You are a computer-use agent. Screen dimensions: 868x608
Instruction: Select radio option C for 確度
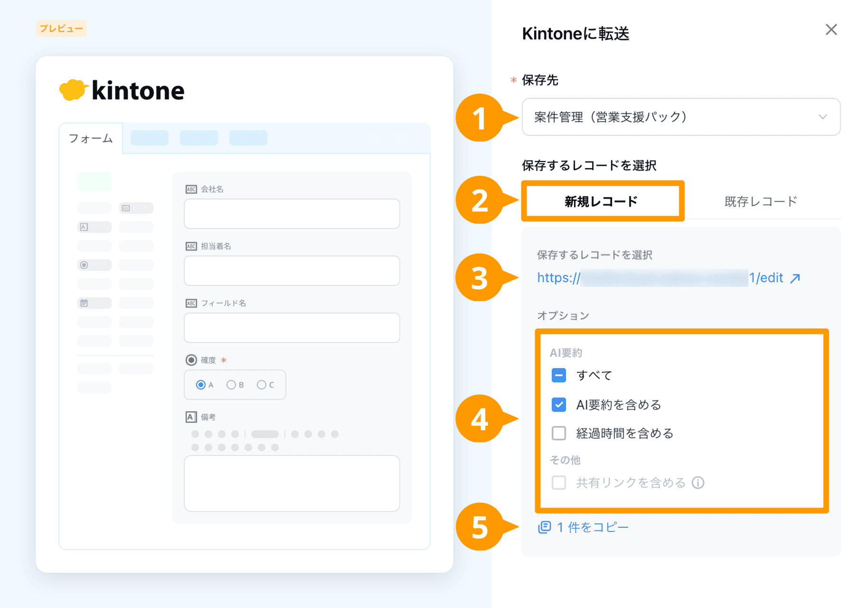point(262,385)
